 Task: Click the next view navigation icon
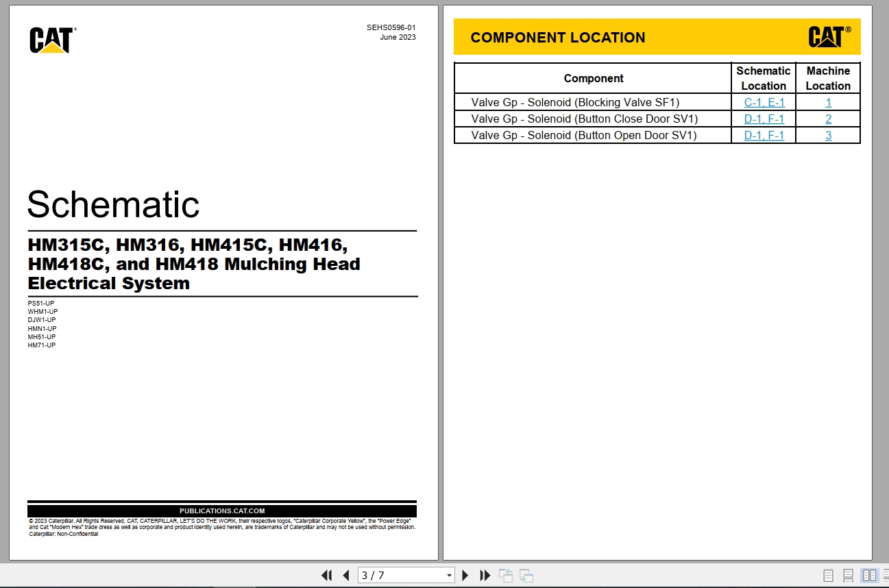[x=526, y=576]
